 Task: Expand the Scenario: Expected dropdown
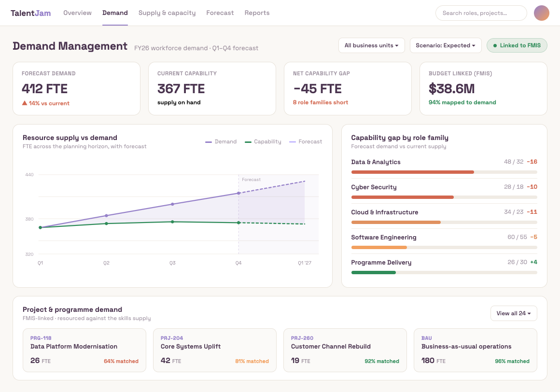[446, 45]
